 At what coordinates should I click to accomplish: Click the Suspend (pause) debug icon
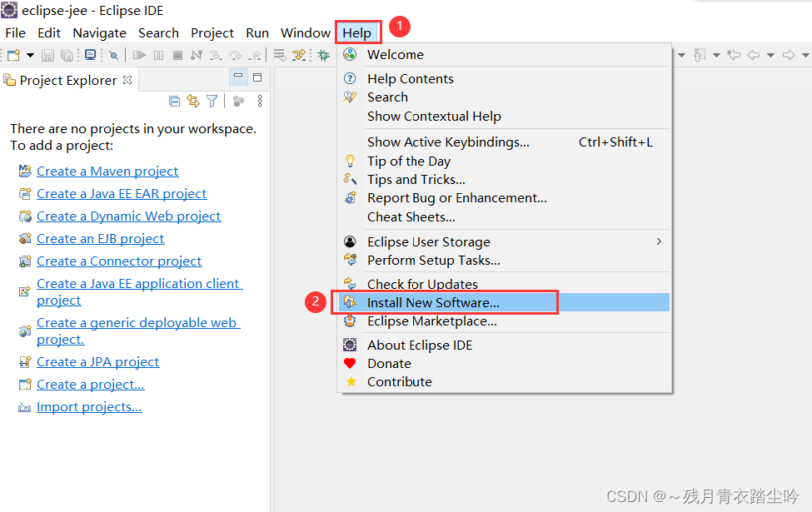click(158, 55)
